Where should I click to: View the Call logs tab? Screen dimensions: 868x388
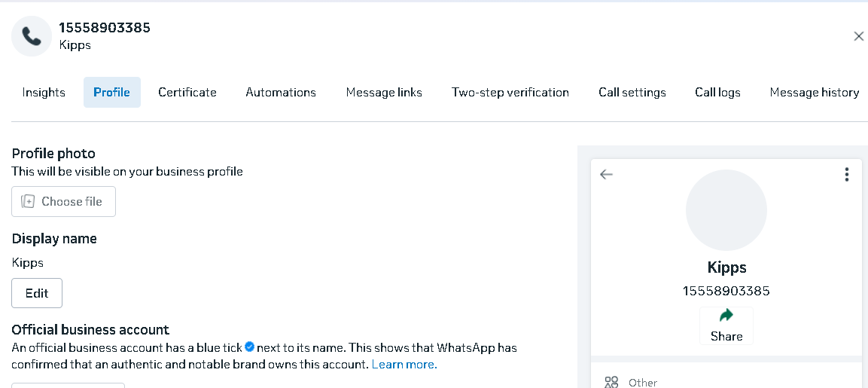tap(717, 93)
